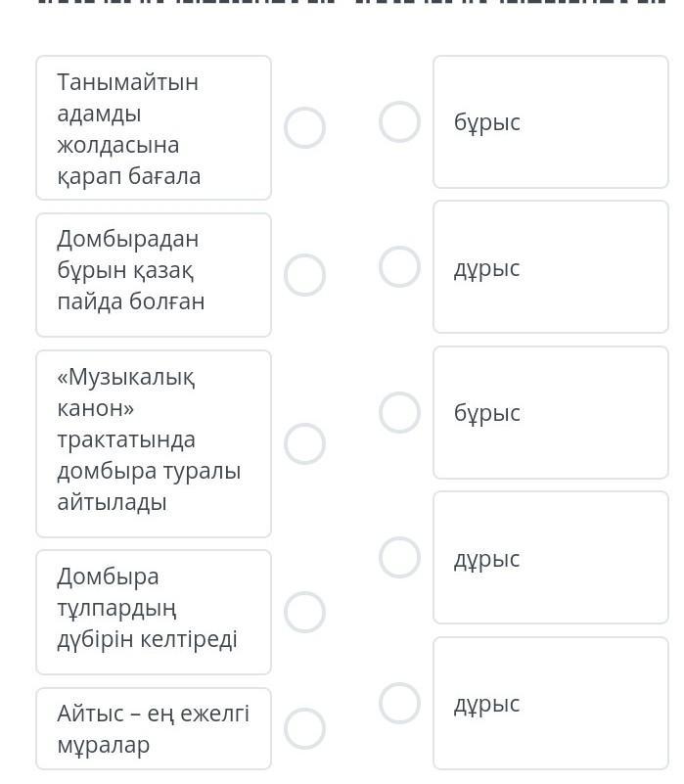Select radio next to «Домбырадан бұрын қазақ пайда болған»

click(304, 275)
